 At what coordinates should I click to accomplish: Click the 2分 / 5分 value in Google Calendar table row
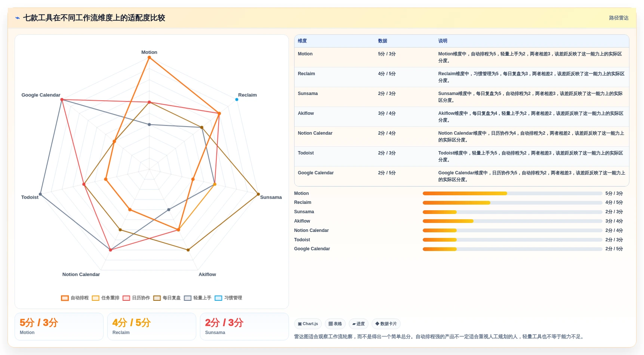tap(387, 173)
